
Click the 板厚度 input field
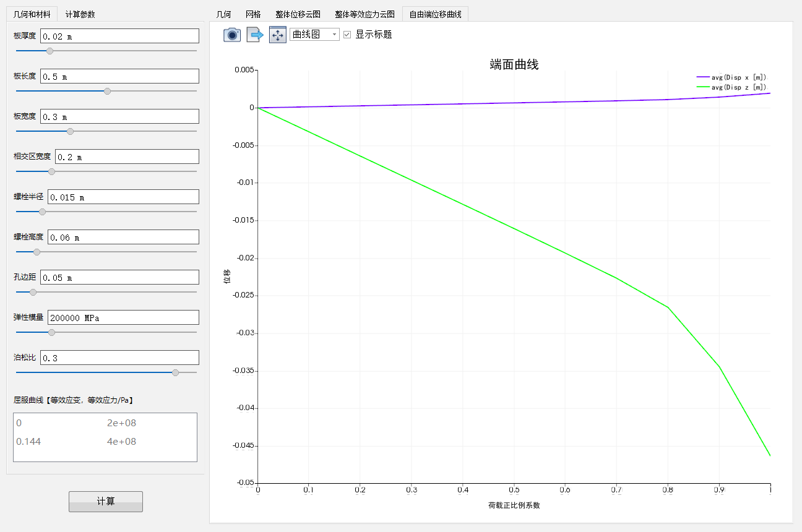click(x=119, y=36)
